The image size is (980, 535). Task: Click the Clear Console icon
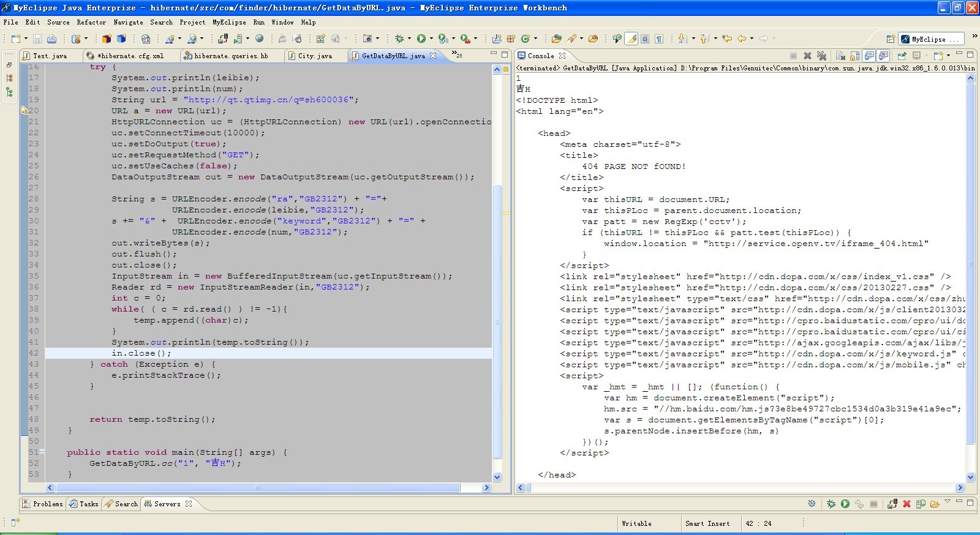click(x=841, y=56)
